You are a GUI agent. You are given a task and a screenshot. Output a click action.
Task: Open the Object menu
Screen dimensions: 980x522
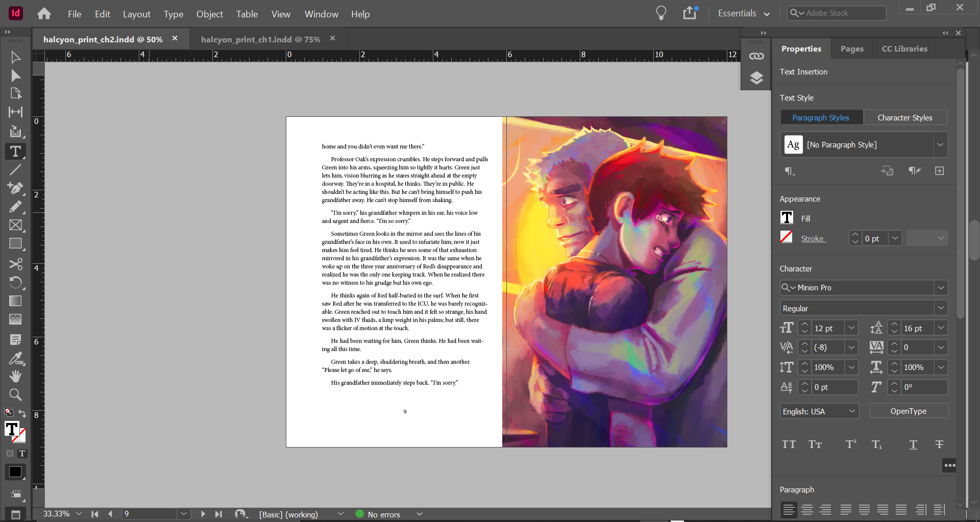[210, 14]
